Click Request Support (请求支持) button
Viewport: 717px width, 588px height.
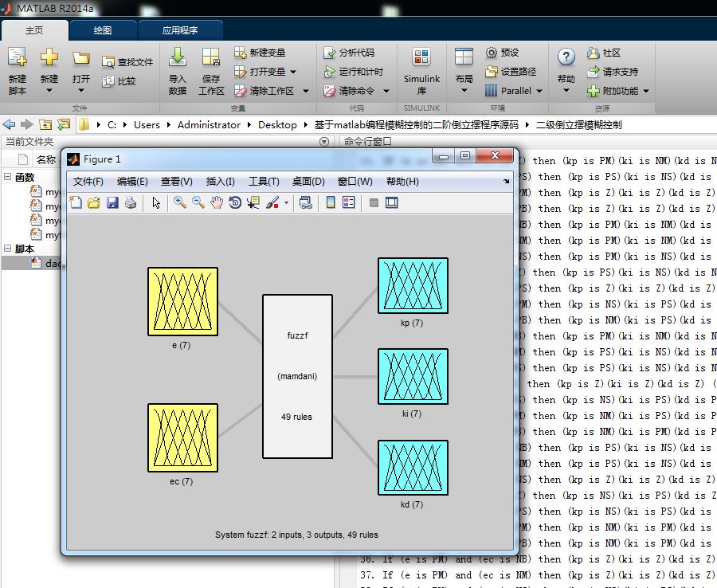613,72
